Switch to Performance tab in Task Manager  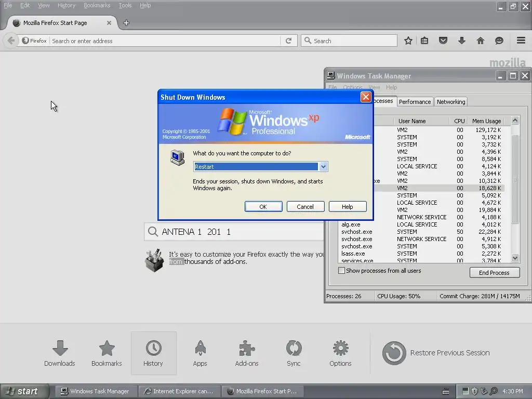[415, 102]
